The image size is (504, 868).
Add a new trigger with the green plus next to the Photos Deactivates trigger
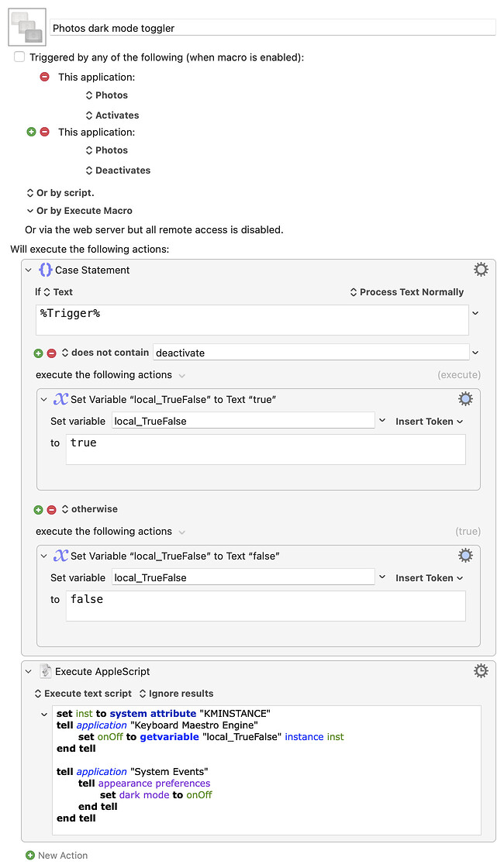[32, 132]
